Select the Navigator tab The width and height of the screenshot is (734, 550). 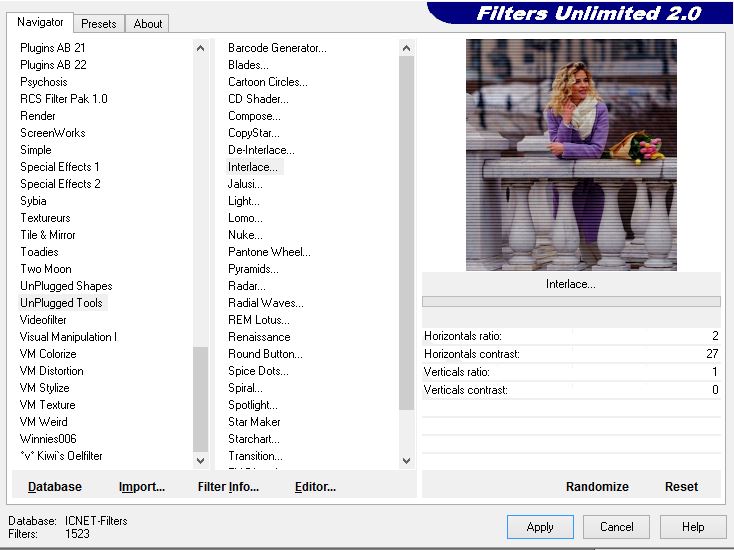pyautogui.click(x=40, y=22)
